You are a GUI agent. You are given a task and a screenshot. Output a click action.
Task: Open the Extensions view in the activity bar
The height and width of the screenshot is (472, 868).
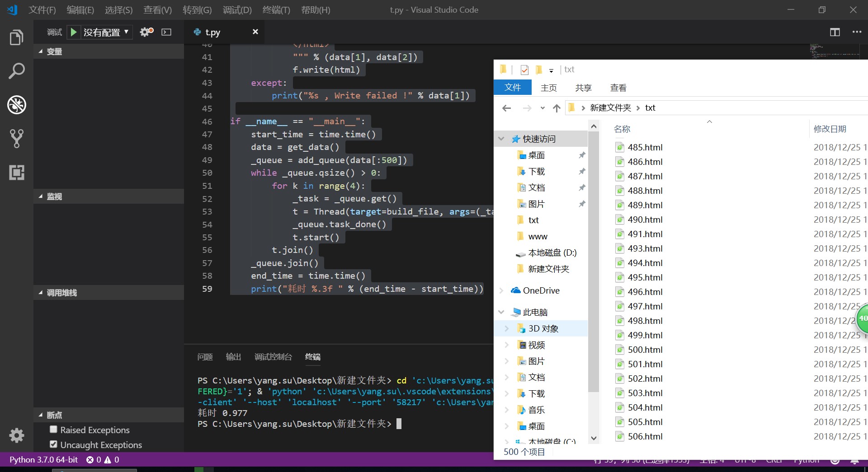[x=17, y=173]
